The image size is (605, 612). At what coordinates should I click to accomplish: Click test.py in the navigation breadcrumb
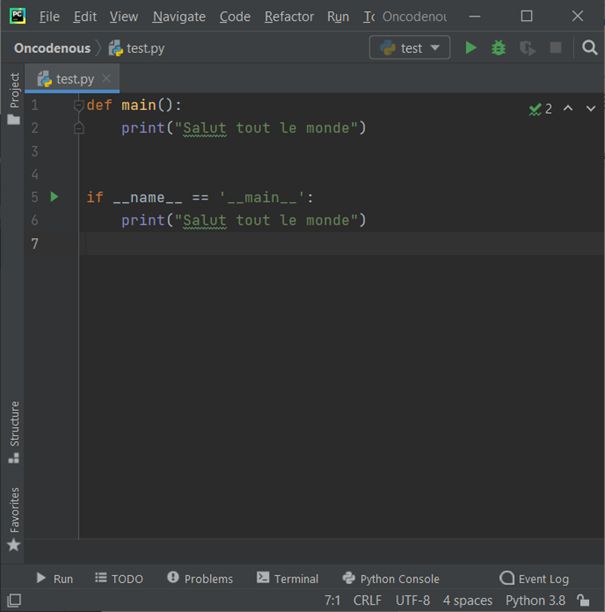click(x=145, y=48)
